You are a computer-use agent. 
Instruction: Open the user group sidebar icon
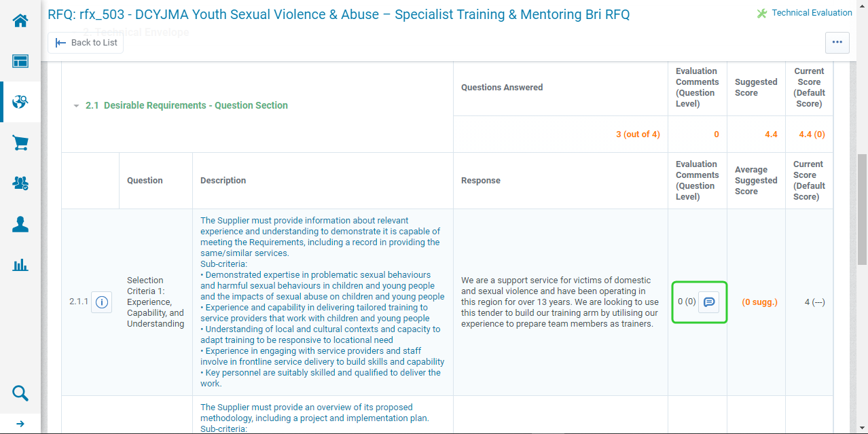[x=20, y=183]
